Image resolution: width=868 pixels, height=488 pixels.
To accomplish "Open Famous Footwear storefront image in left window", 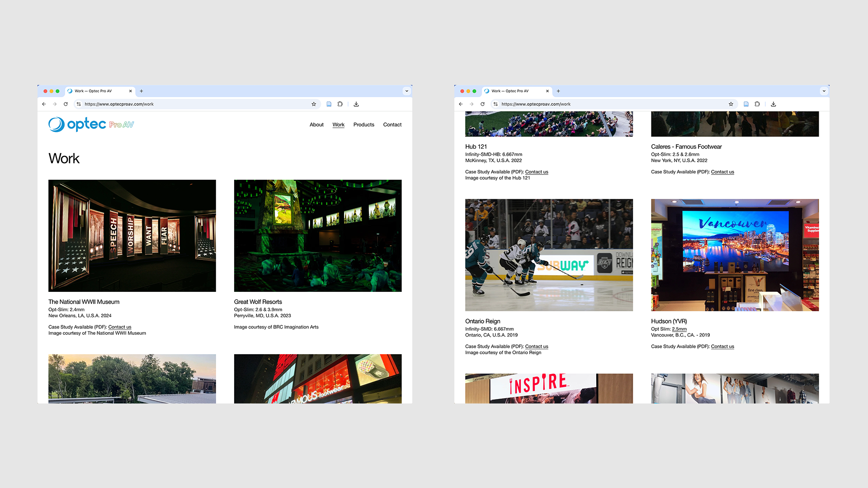I will pos(318,379).
